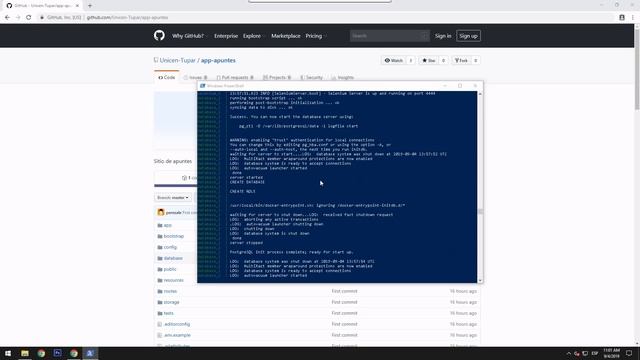This screenshot has width=640, height=360.
Task: Click the browser back arrow
Action: pos(7,18)
